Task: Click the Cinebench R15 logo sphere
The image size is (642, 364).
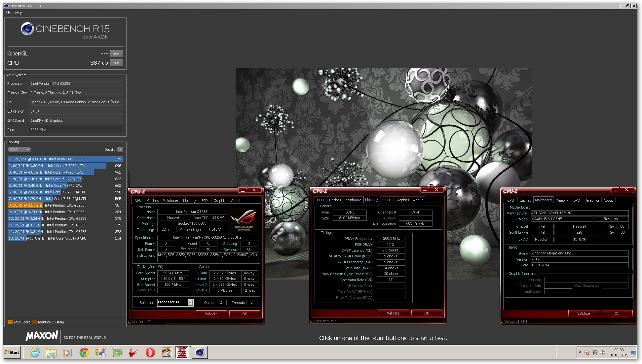Action: tap(27, 29)
